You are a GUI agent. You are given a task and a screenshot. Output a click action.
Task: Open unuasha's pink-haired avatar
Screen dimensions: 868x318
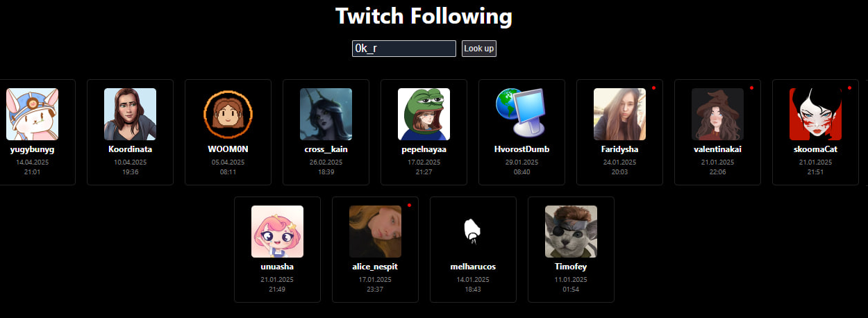tap(277, 231)
